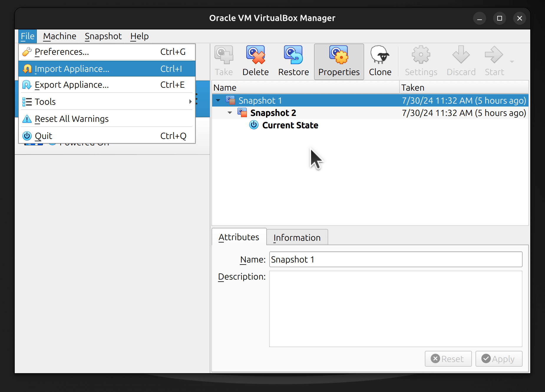Collapse the Snapshot 1 tree entry
545x392 pixels.
(218, 100)
